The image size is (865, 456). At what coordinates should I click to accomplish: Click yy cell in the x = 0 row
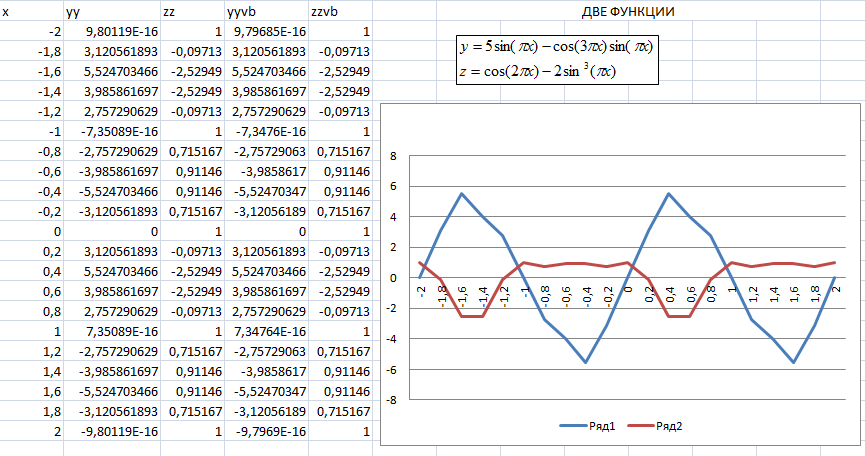(112, 231)
